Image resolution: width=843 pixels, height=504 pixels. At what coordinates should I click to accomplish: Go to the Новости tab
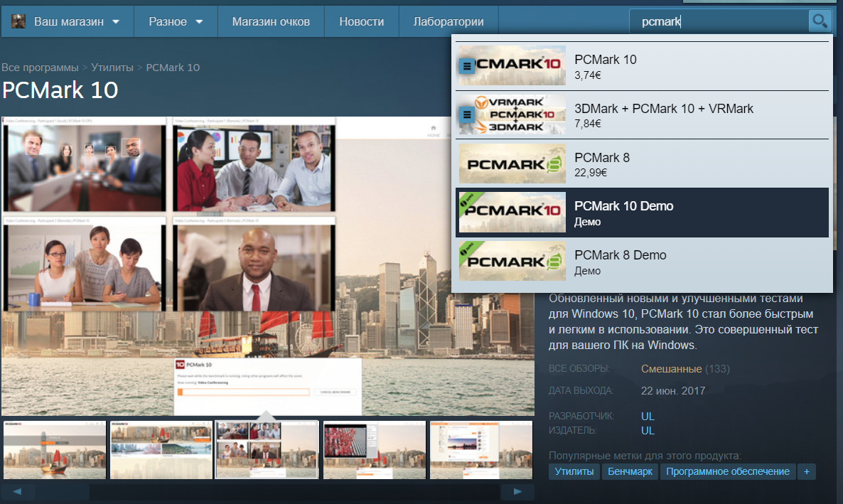362,21
